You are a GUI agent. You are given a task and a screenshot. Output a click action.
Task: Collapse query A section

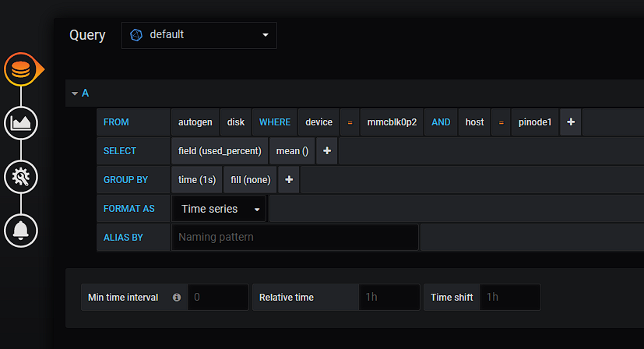click(x=75, y=93)
